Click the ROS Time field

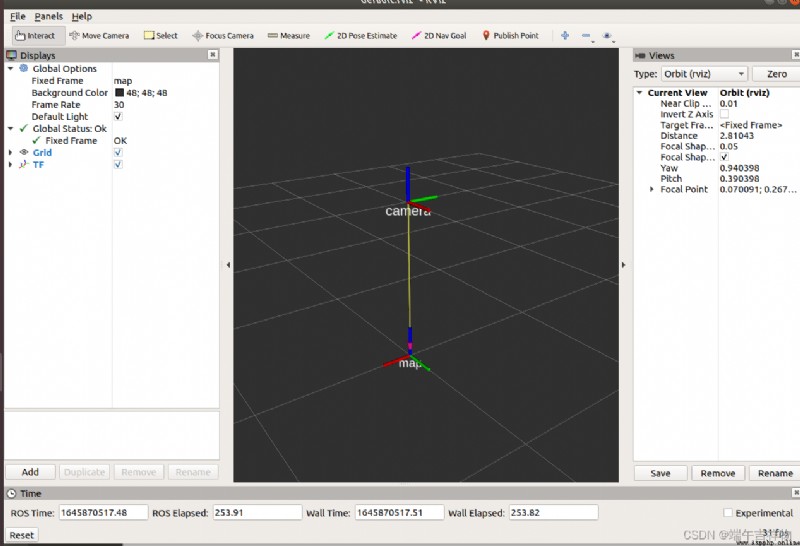pyautogui.click(x=104, y=512)
